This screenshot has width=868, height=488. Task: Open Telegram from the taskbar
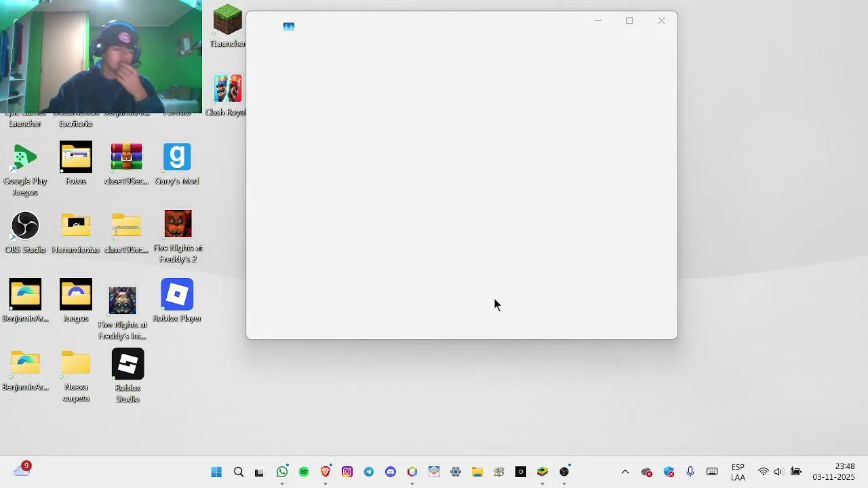(369, 472)
